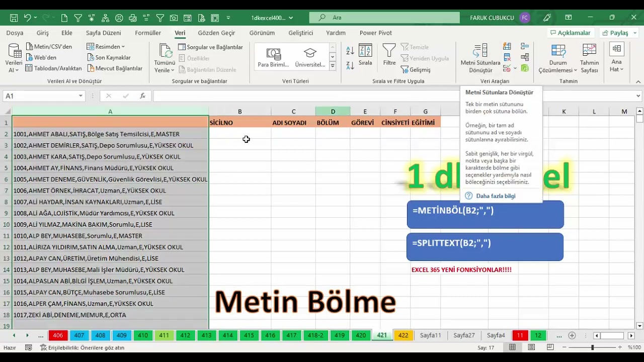Adjust the zoom slider in status bar
644x362 pixels.
pos(592,347)
